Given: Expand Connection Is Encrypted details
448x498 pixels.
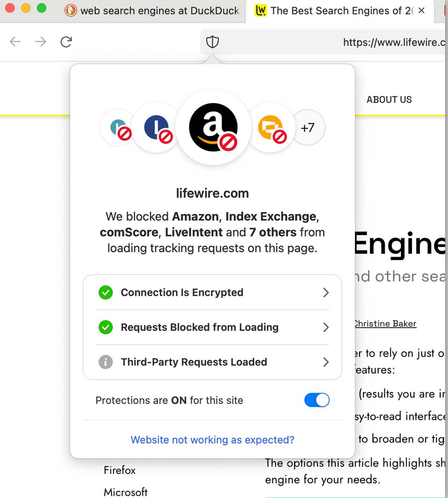Looking at the screenshot, I should tap(212, 292).
